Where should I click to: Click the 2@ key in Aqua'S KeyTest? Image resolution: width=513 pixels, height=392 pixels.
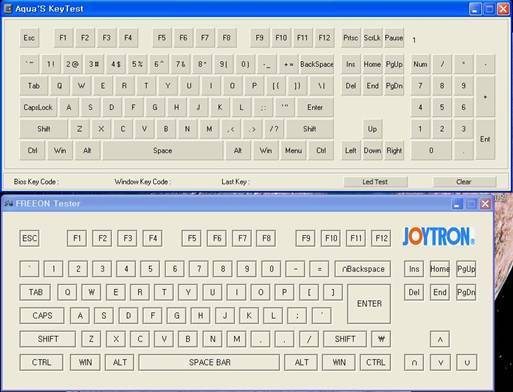tap(72, 64)
